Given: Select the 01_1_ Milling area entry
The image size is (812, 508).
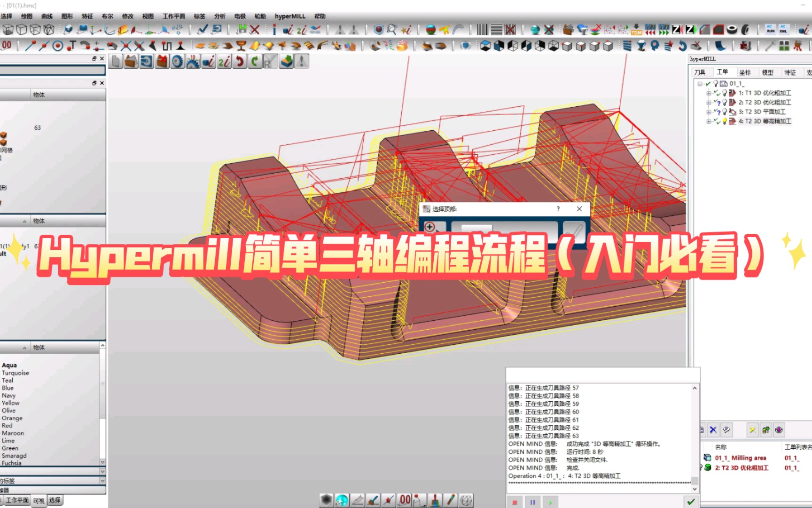Looking at the screenshot, I should tap(741, 458).
